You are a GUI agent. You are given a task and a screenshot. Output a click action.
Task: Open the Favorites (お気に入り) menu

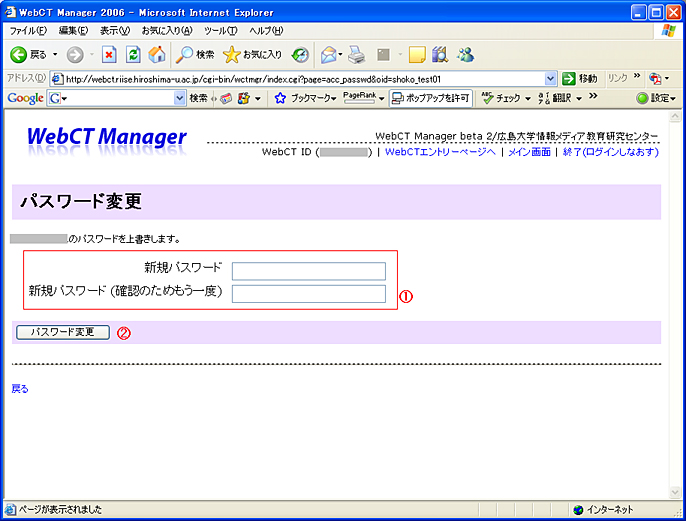167,31
